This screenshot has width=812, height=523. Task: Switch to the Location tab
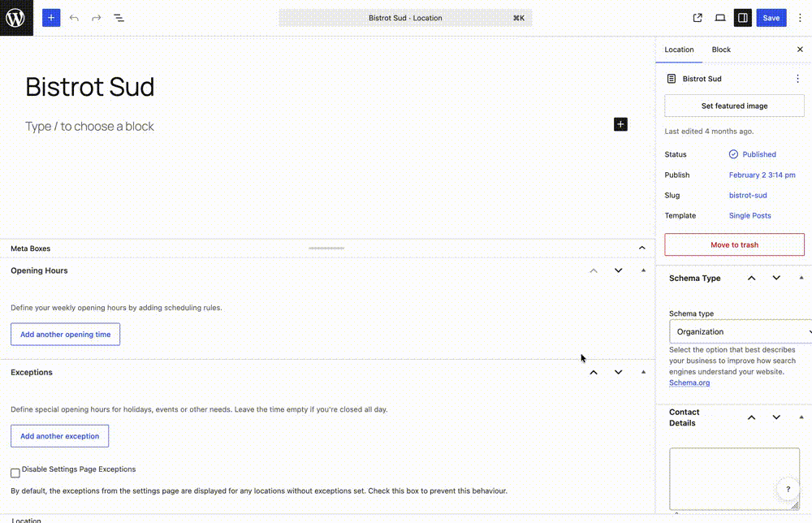[679, 50]
